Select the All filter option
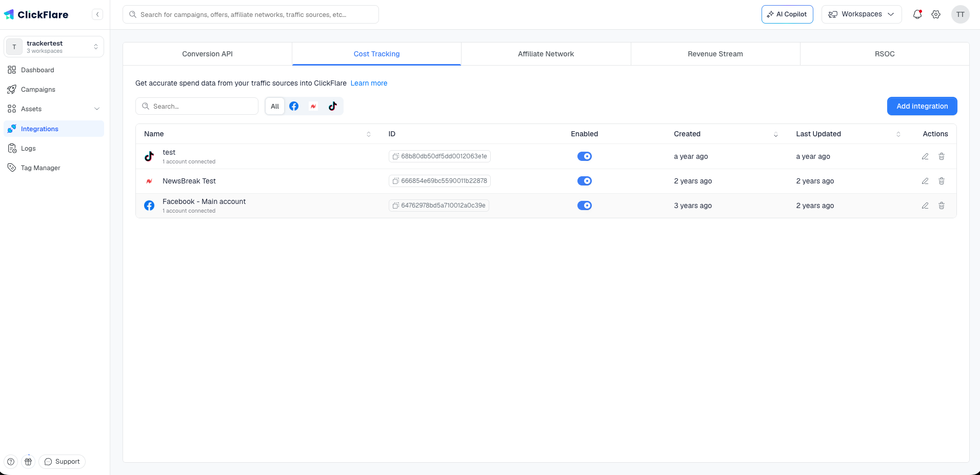The height and width of the screenshot is (475, 980). 275,106
